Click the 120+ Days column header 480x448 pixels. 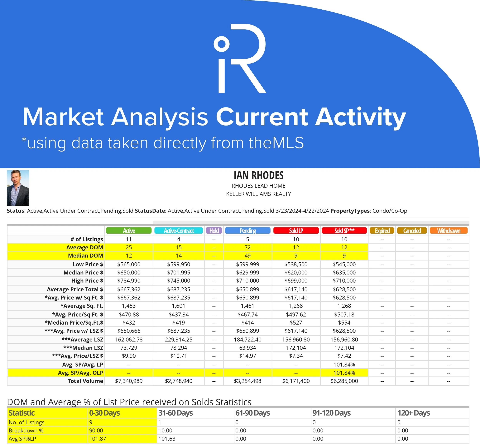tap(413, 413)
